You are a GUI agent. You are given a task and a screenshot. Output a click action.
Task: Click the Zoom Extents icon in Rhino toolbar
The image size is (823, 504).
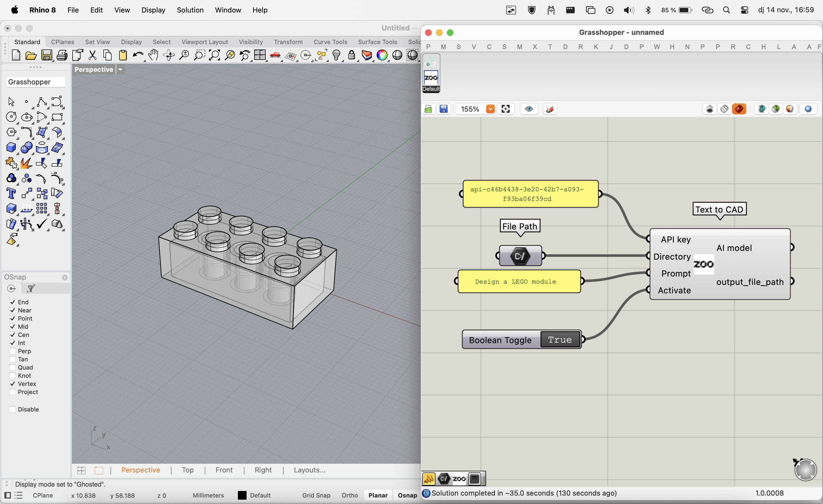214,55
